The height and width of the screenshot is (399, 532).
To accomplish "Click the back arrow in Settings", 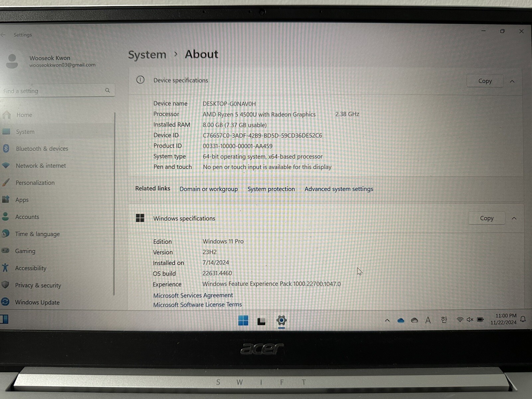I will click(x=3, y=35).
